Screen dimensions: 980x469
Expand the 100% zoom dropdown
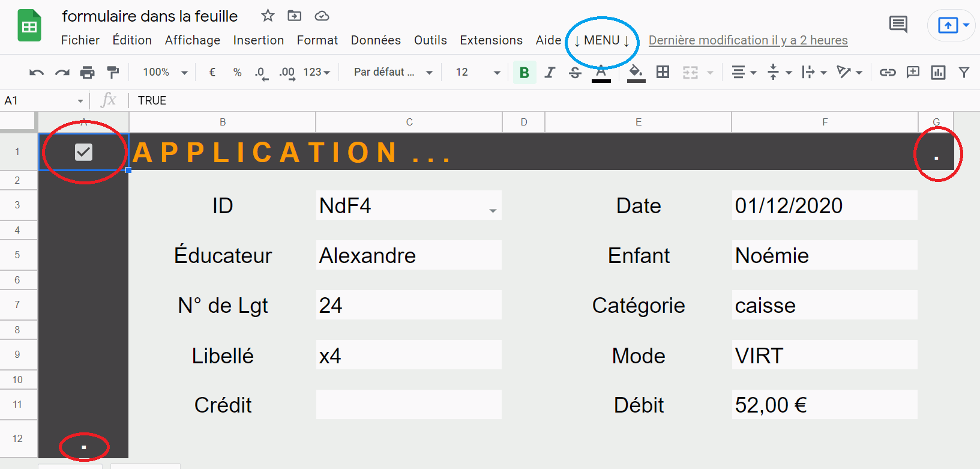[x=165, y=73]
